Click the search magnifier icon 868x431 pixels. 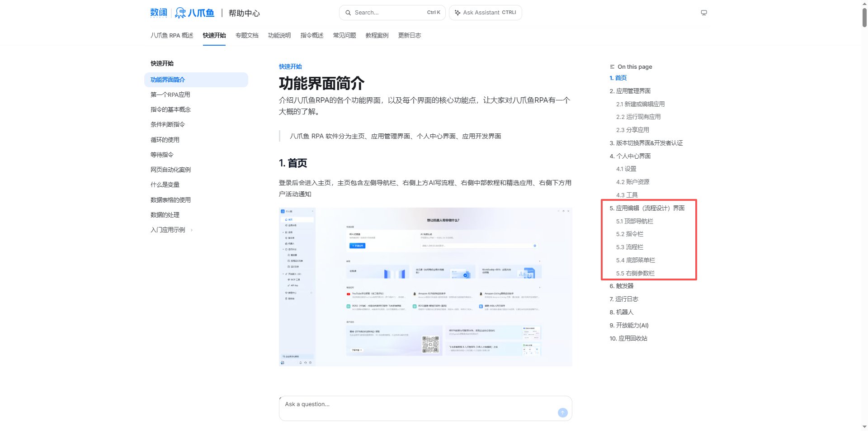pos(348,13)
